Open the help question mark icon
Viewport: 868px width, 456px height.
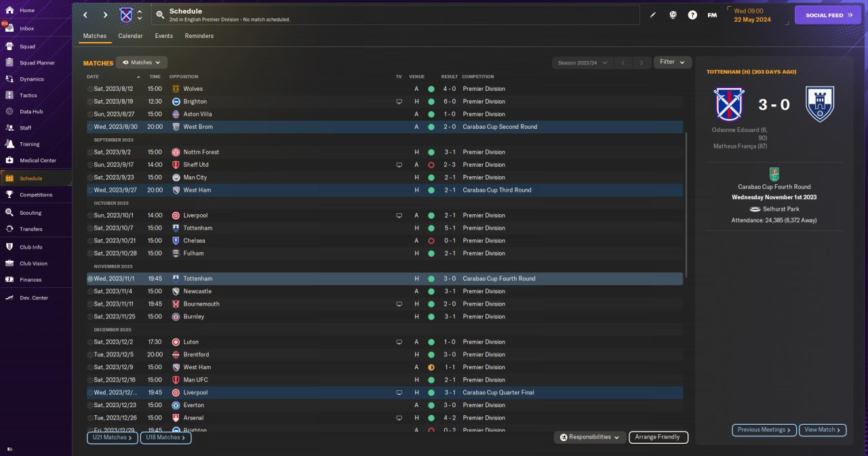click(692, 15)
